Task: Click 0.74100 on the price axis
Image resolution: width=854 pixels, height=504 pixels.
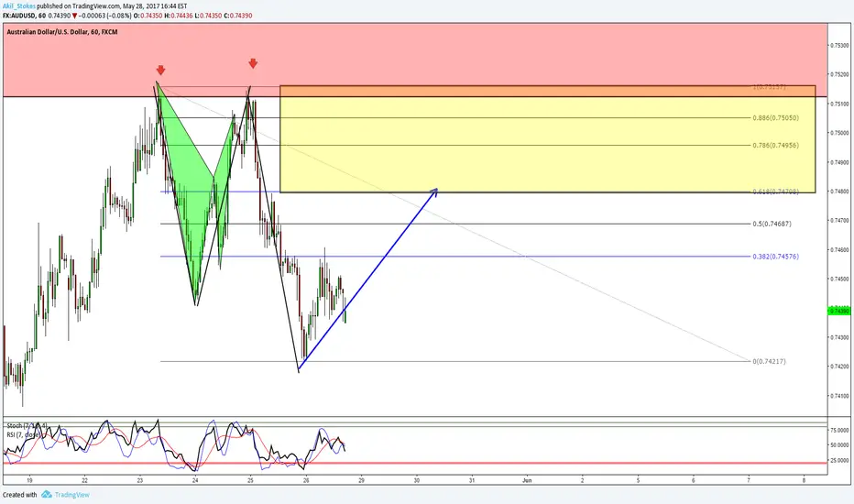Action: tap(839, 396)
